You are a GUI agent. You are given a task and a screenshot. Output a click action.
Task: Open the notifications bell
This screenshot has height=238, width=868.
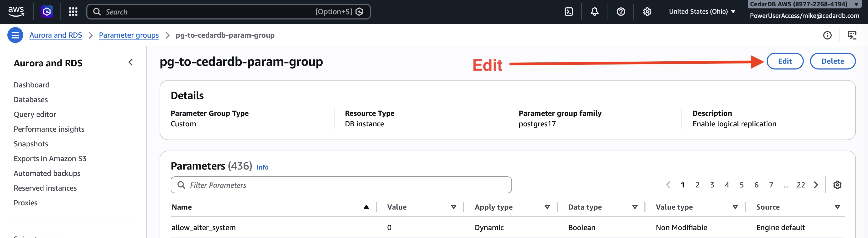pos(594,11)
